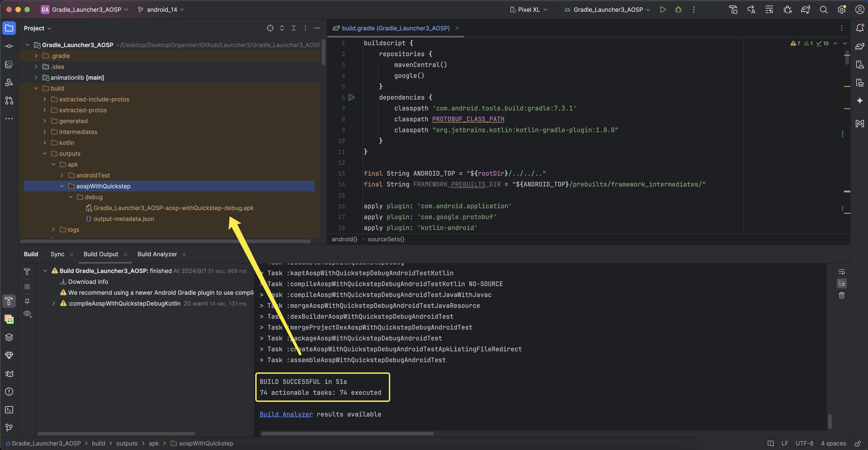Expand the intermediates folder
Screen dimensions: 868x450
45,132
